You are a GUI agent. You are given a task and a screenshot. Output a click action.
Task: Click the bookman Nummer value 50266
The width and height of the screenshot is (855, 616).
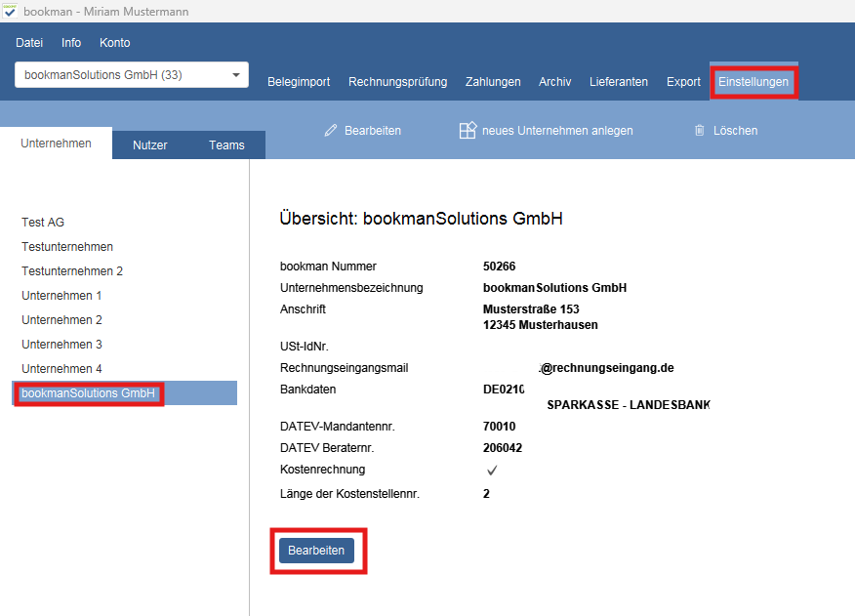point(499,267)
